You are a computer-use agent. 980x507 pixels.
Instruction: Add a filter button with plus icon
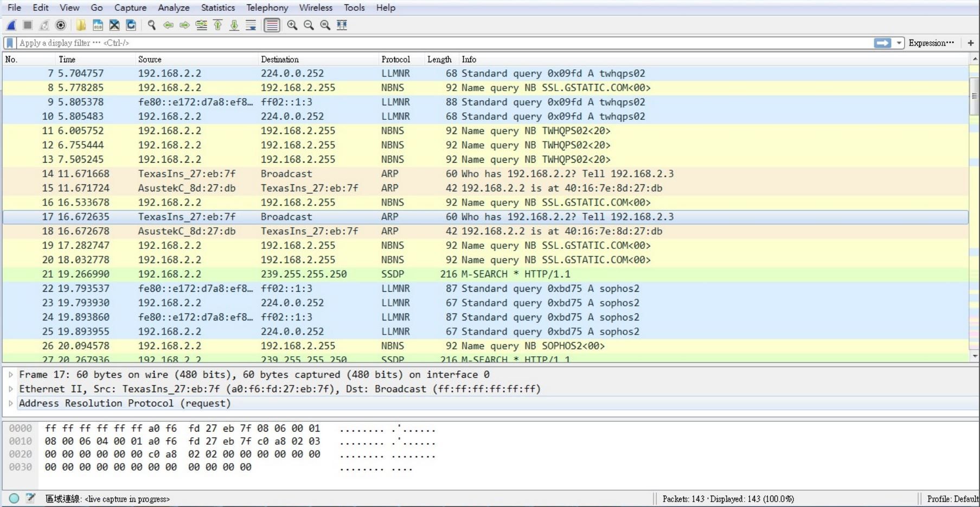pyautogui.click(x=971, y=43)
